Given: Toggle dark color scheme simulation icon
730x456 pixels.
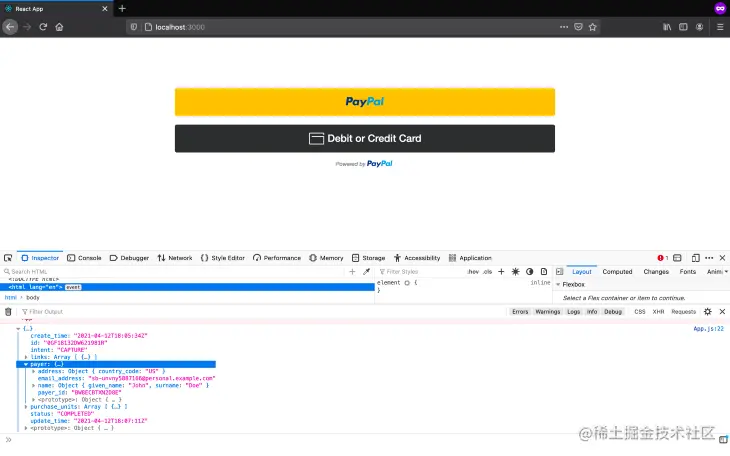Looking at the screenshot, I should click(529, 272).
